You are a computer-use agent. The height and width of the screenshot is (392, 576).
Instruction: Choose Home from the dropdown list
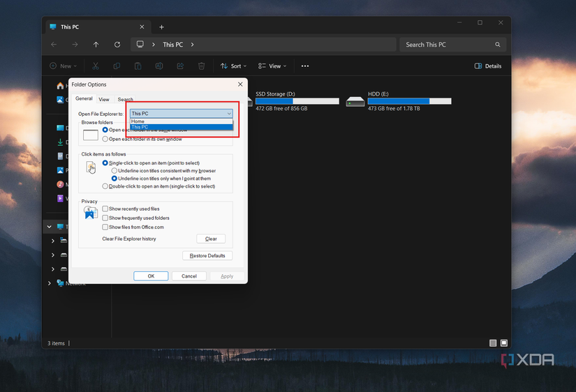[x=181, y=121]
